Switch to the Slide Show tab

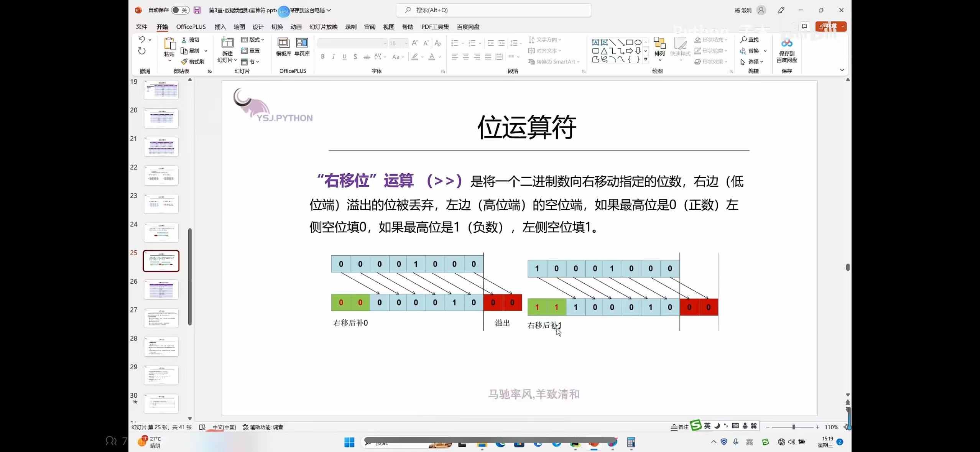(323, 27)
